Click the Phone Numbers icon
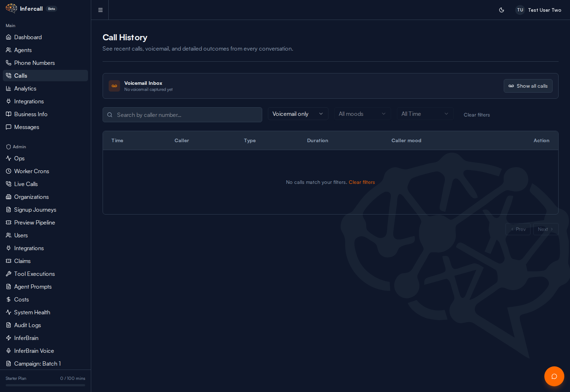Viewport: 570px width, 392px height. [9, 63]
